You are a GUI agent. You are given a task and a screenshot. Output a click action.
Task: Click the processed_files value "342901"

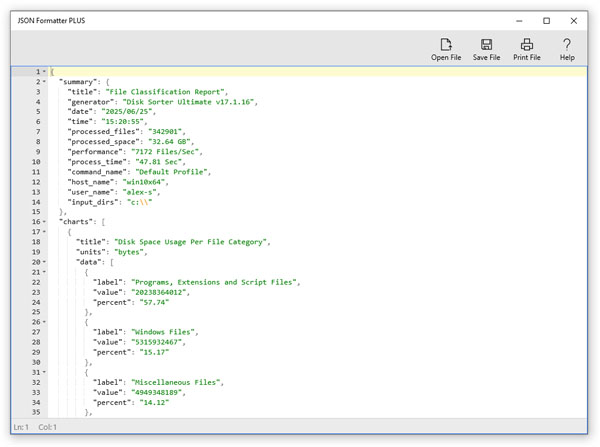pos(165,132)
